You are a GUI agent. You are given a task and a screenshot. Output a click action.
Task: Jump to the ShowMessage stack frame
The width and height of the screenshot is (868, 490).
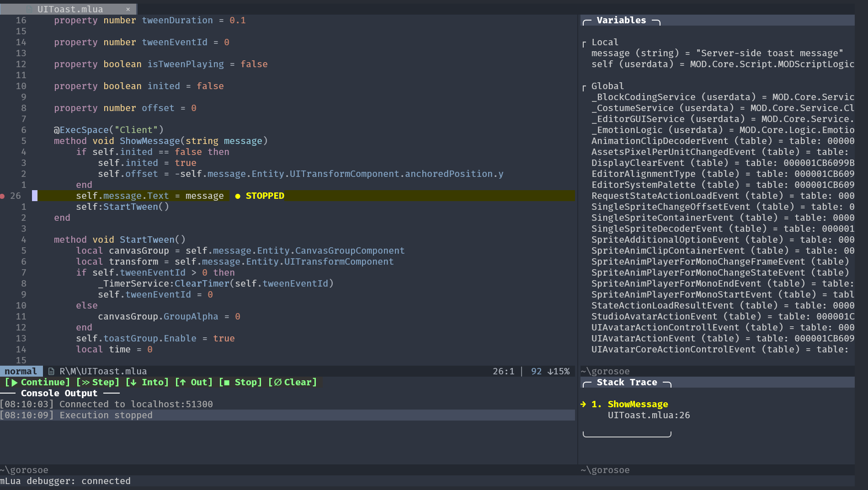tap(638, 404)
